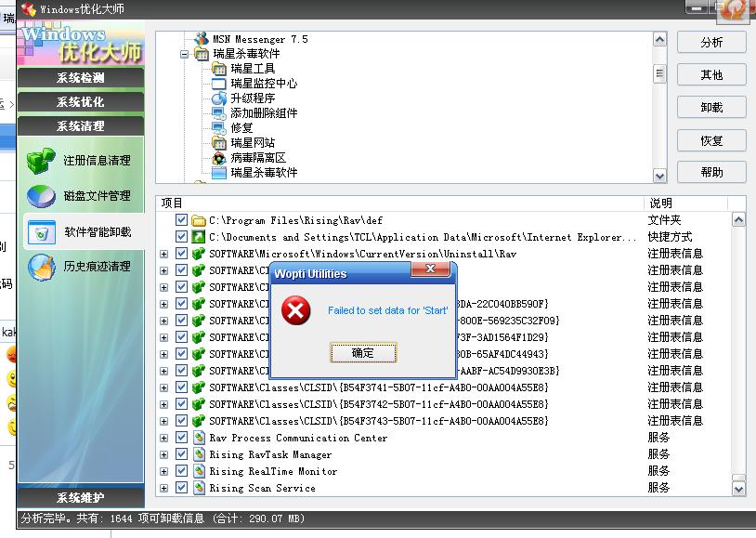Toggle checkbox for B54F3741 CLSID row
The width and height of the screenshot is (756, 538).
click(181, 387)
